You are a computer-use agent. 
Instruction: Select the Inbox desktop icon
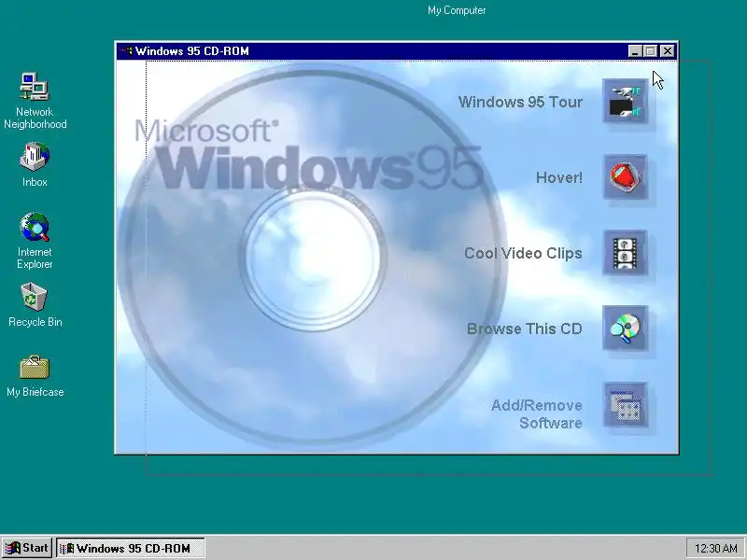35,157
